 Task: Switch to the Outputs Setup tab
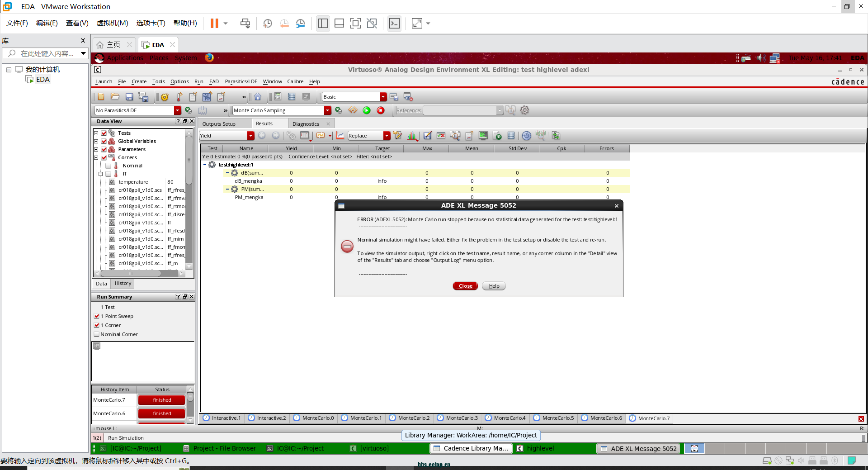tap(219, 124)
